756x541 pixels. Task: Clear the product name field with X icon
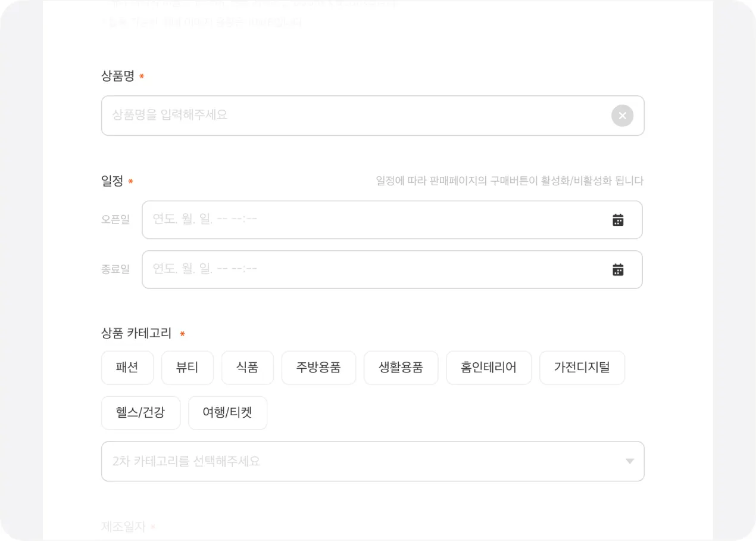click(622, 116)
